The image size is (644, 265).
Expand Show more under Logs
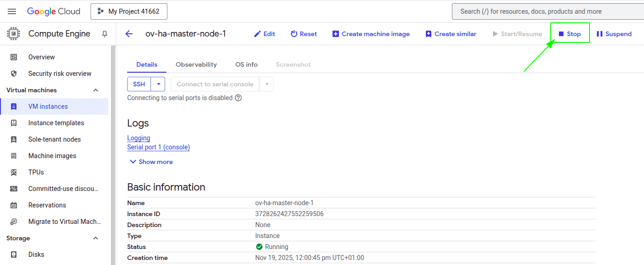click(151, 161)
